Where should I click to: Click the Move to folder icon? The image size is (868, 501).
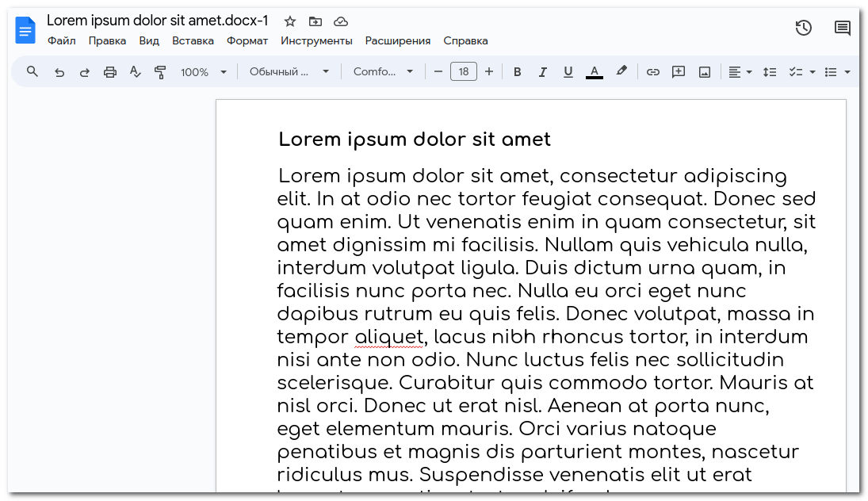[x=315, y=21]
